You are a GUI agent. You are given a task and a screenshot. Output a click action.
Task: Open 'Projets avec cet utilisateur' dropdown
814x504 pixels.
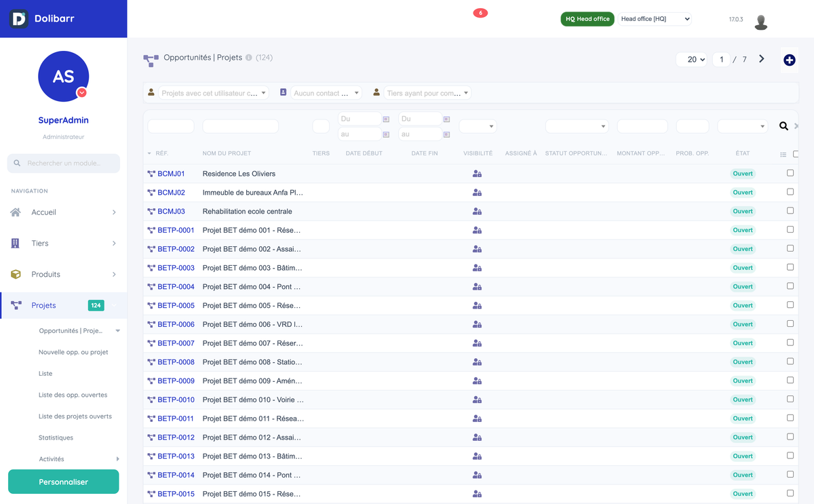214,93
